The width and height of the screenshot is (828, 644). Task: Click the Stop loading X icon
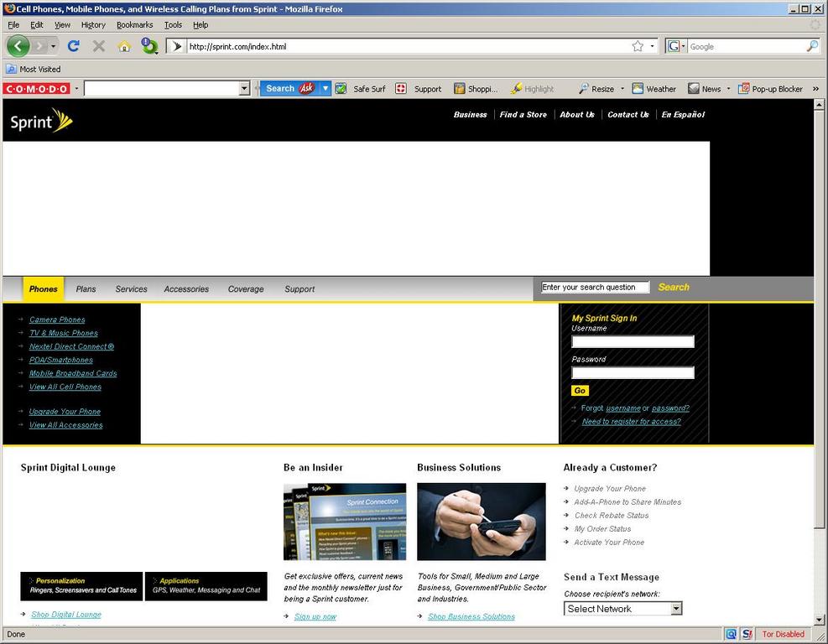click(99, 46)
